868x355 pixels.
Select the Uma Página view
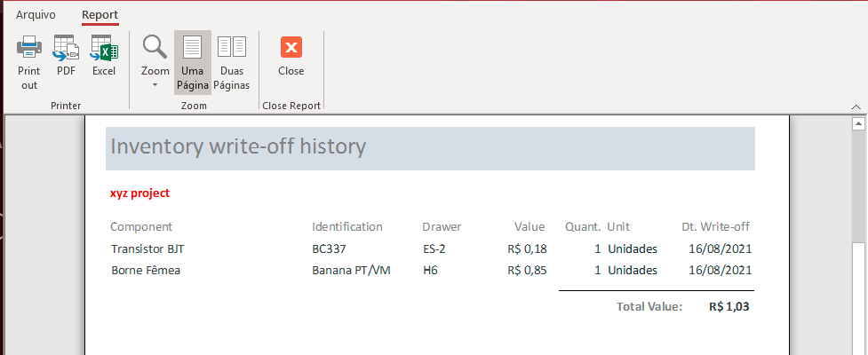[x=193, y=62]
